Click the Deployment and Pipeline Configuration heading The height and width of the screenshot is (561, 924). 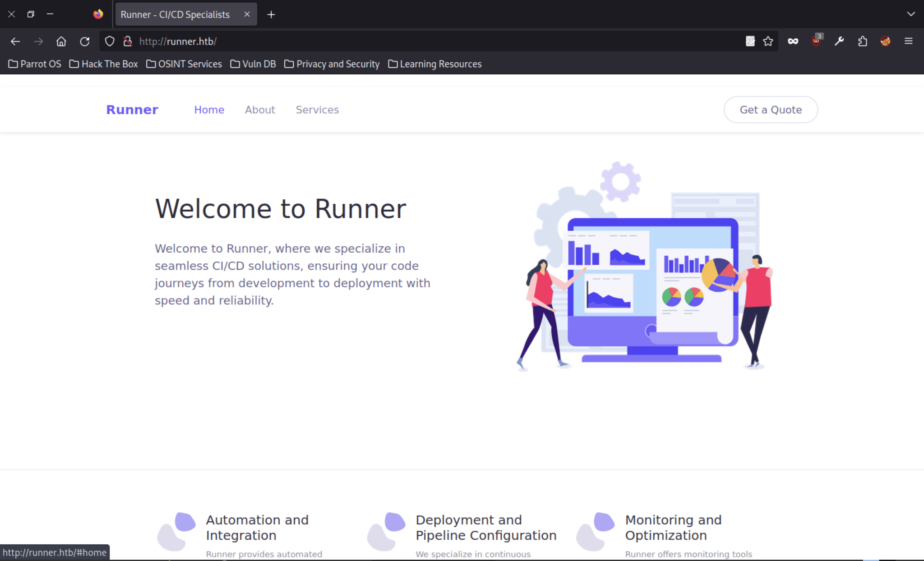click(486, 528)
